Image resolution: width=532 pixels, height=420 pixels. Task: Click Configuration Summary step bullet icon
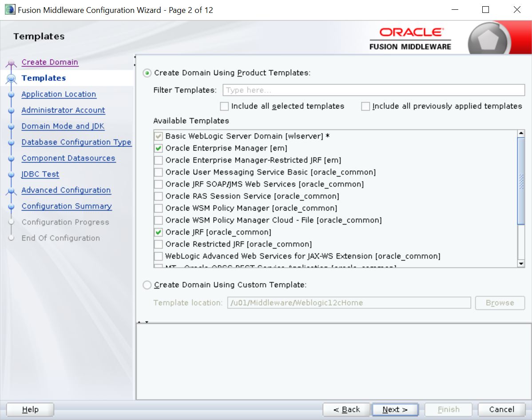point(11,206)
